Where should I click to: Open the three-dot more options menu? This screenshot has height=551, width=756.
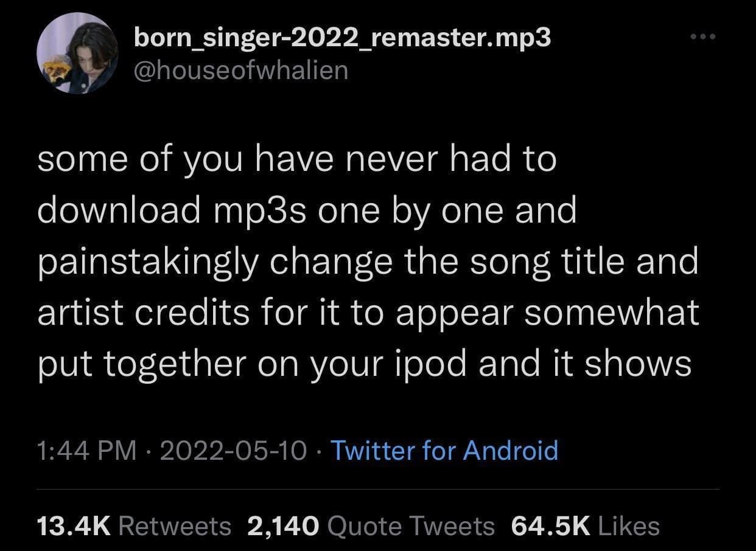click(x=704, y=37)
